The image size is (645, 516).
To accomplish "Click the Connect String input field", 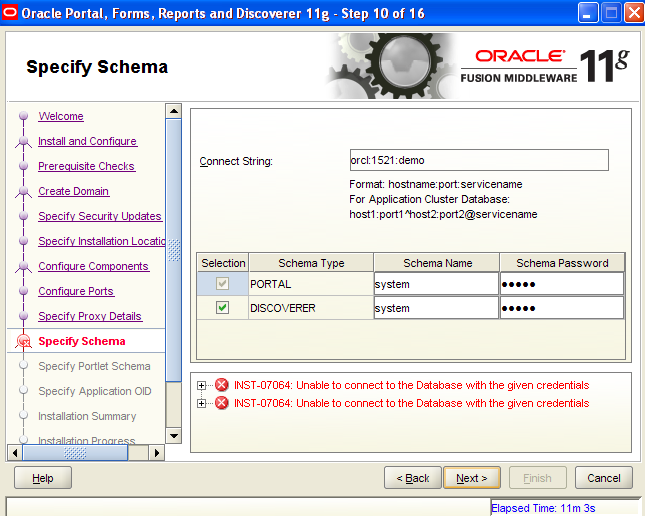I will tap(479, 160).
